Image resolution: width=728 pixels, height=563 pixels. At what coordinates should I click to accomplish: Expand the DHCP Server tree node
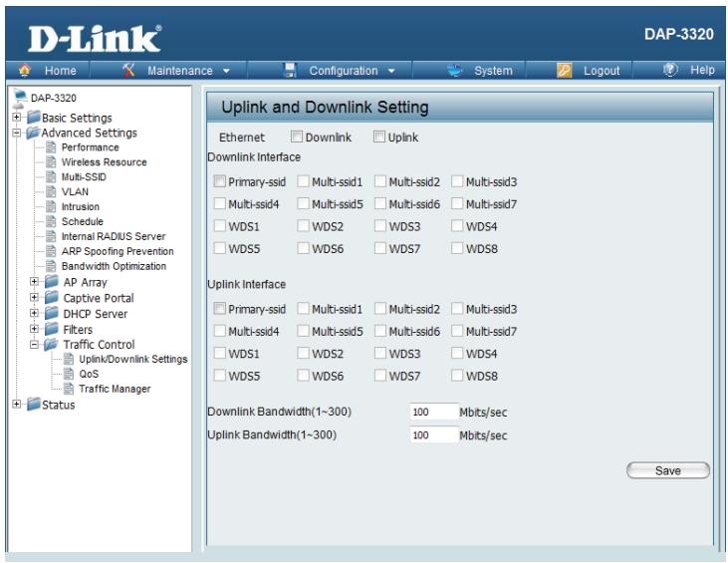tap(34, 313)
